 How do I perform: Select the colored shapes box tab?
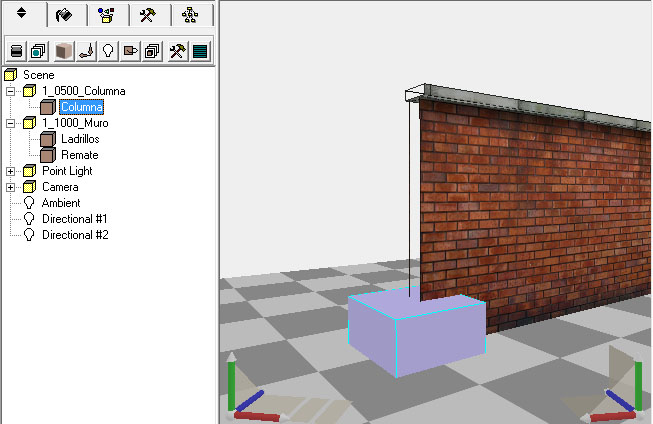point(106,15)
